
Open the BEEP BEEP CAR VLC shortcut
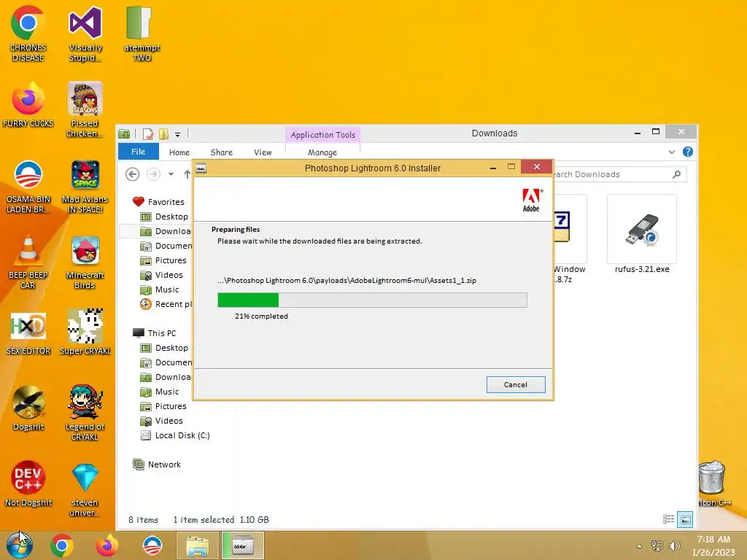click(x=28, y=262)
